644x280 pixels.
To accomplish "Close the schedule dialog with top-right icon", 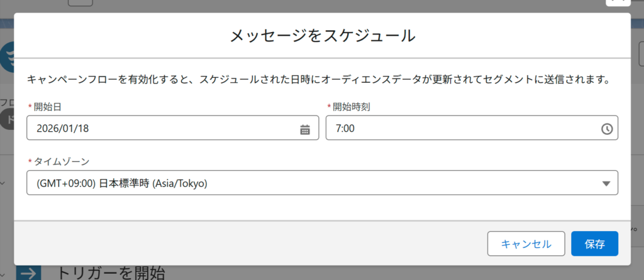I will [618, 3].
